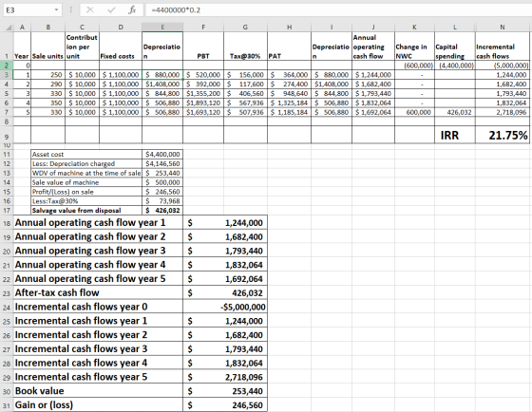Screen dimensions: 532x412
Task: Click tax cell $ 406,560
Action: coord(245,94)
